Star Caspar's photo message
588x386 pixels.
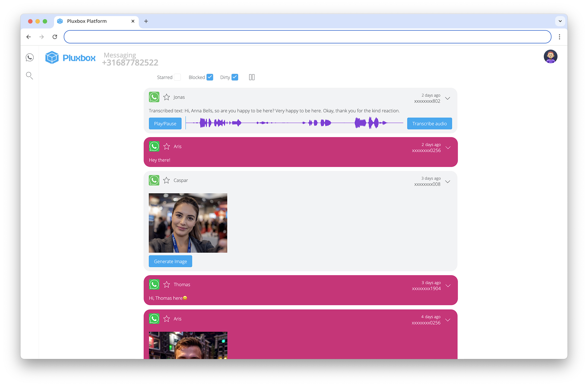(x=167, y=180)
